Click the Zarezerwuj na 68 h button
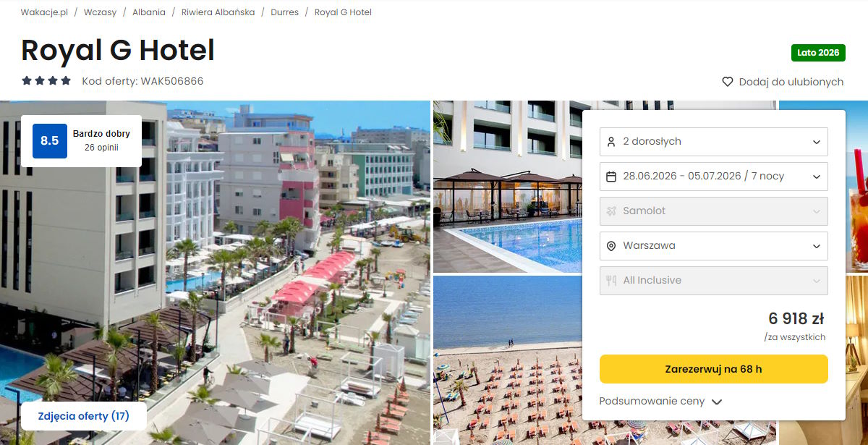868x445 pixels. (714, 369)
